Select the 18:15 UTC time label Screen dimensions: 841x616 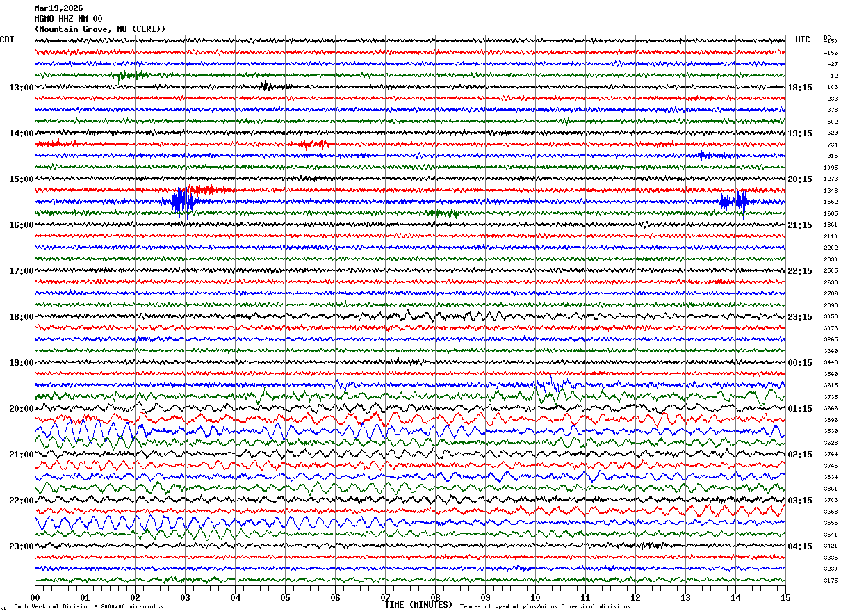click(800, 88)
